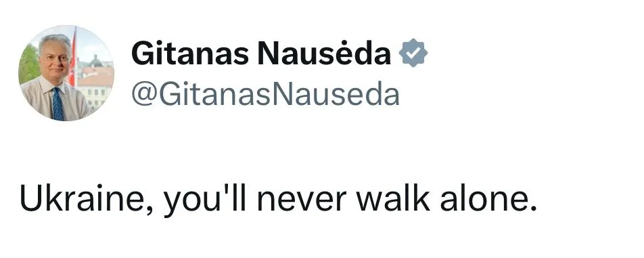Click the first name "Gitanas" in bold

(x=190, y=53)
